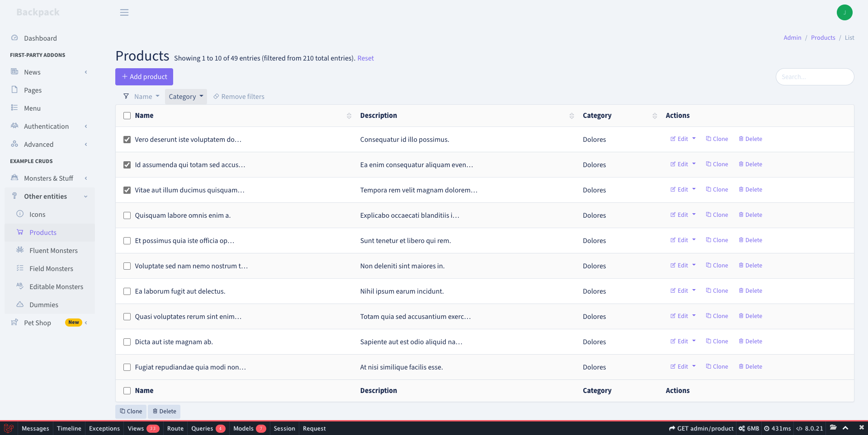Click bulk Clone button below table

(131, 412)
